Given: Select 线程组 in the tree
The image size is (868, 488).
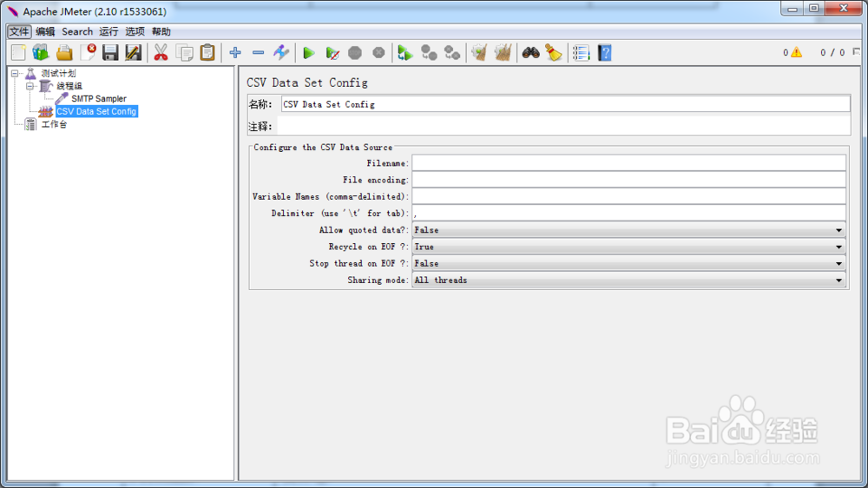Looking at the screenshot, I should [x=69, y=86].
